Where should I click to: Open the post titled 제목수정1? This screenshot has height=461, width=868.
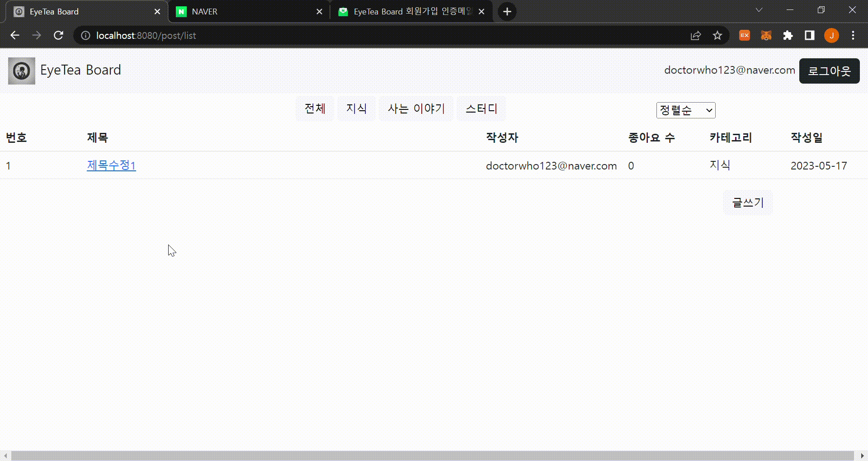coord(111,166)
